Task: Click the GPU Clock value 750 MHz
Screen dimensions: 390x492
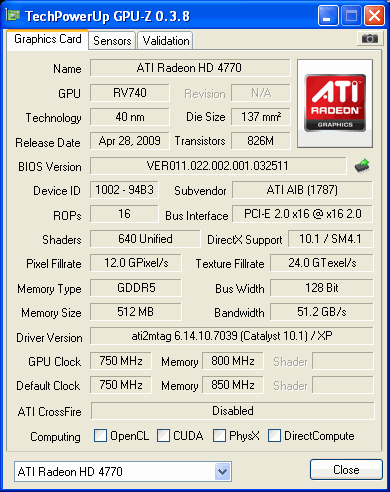Action: [x=121, y=361]
